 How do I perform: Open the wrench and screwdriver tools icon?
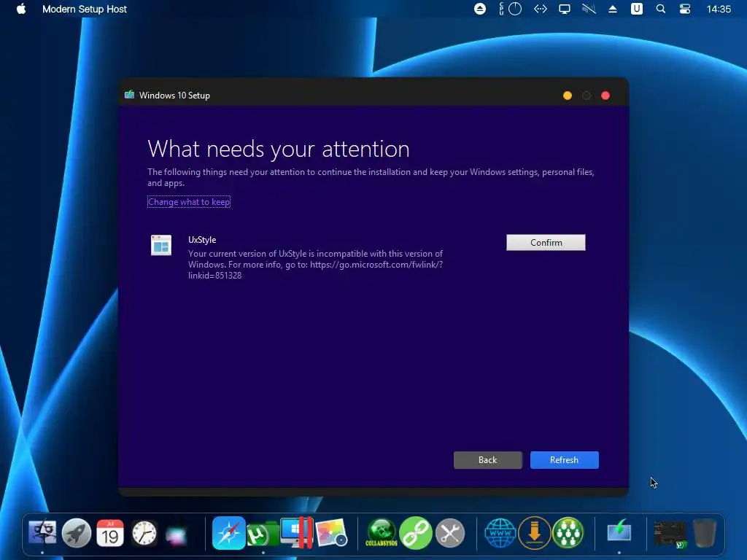click(x=449, y=532)
